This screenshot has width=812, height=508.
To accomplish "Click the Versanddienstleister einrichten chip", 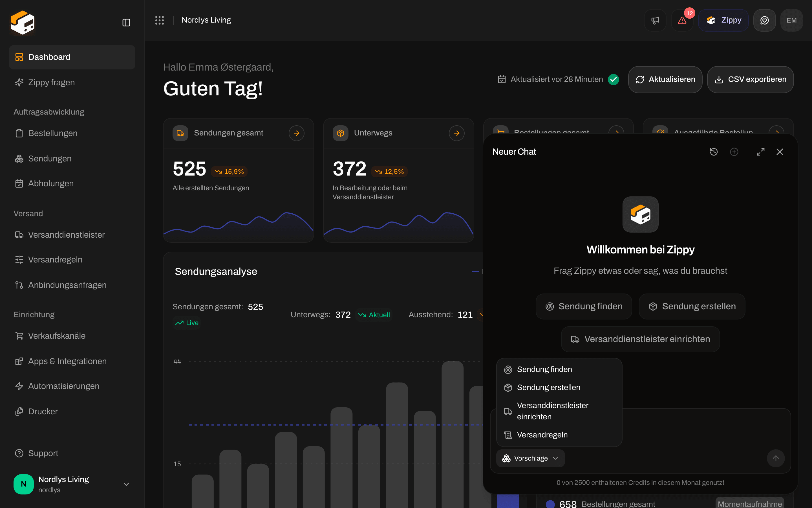I will pos(640,339).
